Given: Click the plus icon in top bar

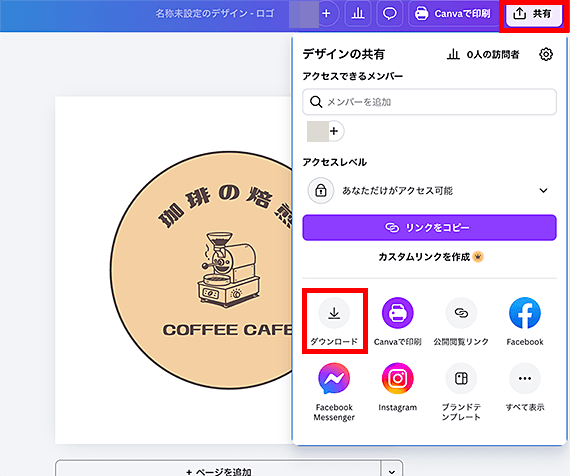Looking at the screenshot, I should tap(326, 14).
